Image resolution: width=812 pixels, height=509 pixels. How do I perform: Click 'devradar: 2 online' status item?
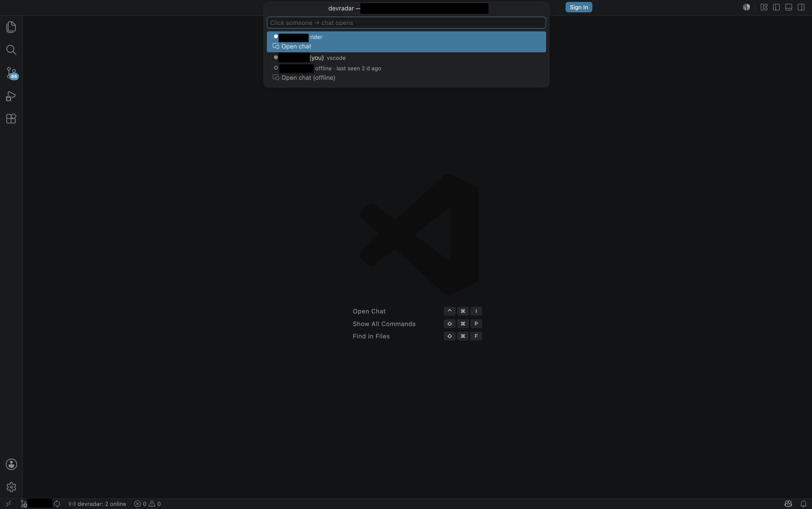tap(97, 504)
